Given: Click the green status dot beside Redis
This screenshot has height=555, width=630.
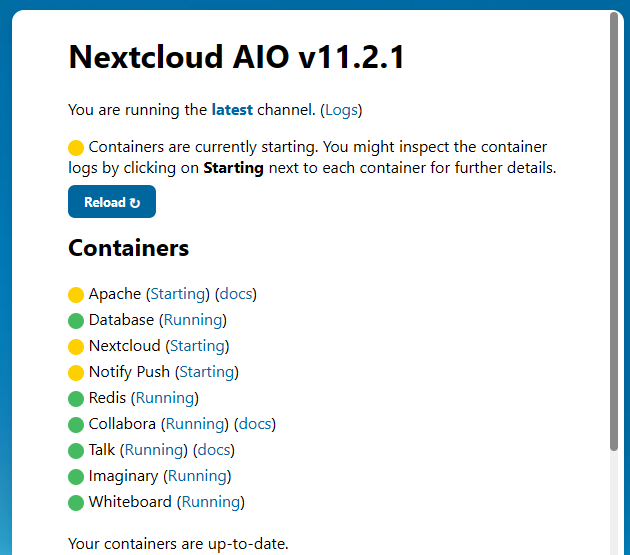Looking at the screenshot, I should [x=76, y=398].
